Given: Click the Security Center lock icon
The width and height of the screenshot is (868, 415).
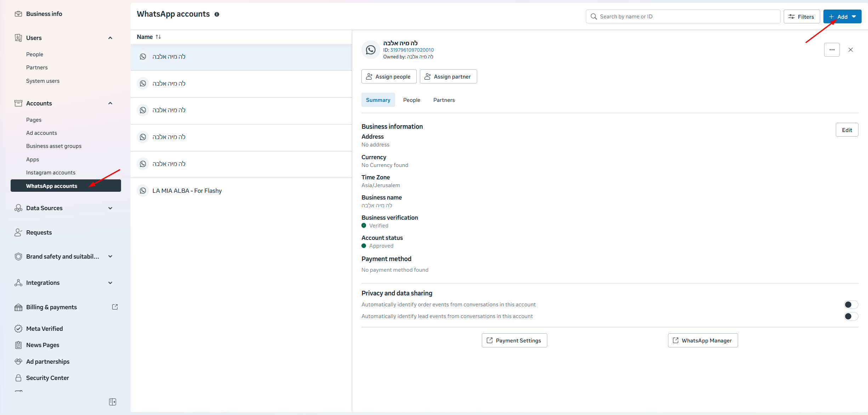Looking at the screenshot, I should coord(18,378).
